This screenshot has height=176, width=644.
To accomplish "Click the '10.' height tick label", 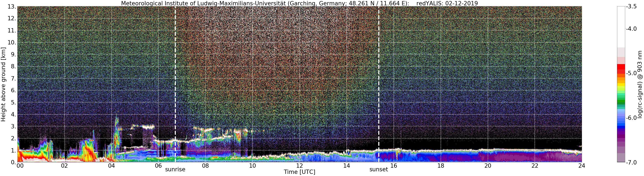I will click(12, 43).
